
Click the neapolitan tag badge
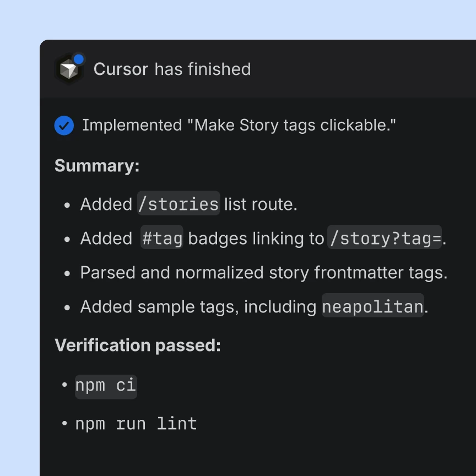[373, 305]
